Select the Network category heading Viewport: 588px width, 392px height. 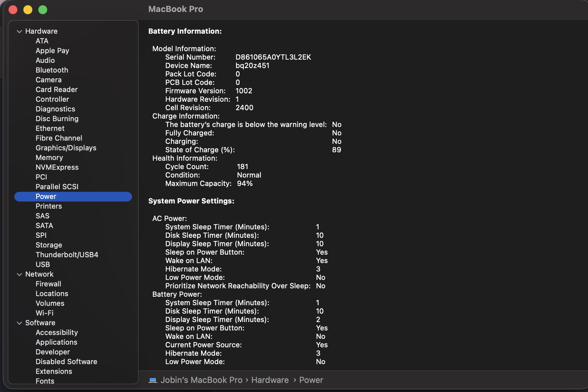tap(40, 274)
